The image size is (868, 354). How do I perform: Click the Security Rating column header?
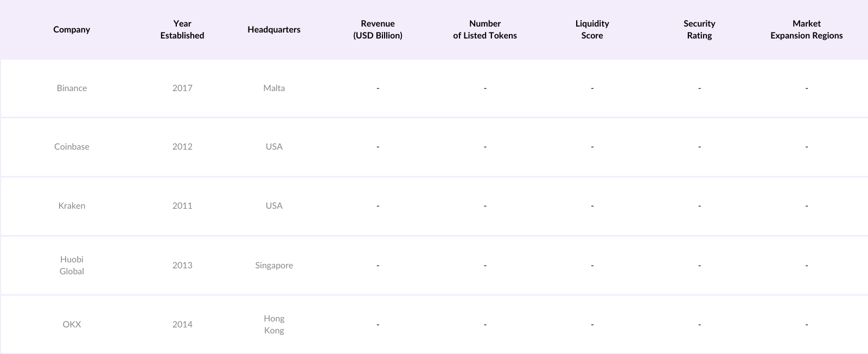click(x=699, y=30)
